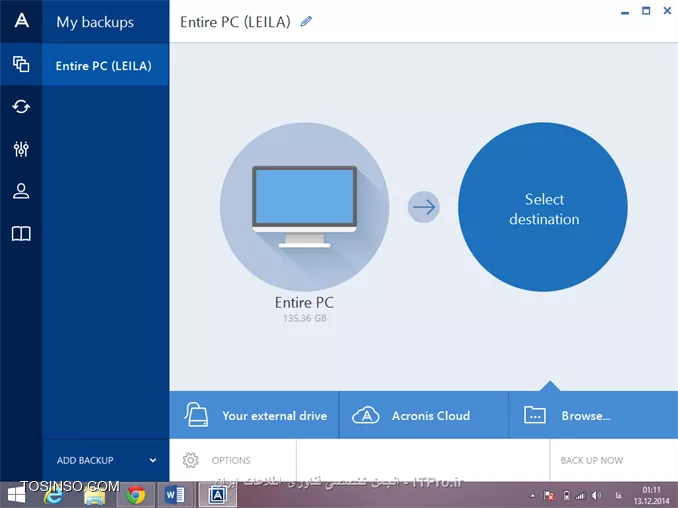Click the network signal tray icon

pos(580,496)
